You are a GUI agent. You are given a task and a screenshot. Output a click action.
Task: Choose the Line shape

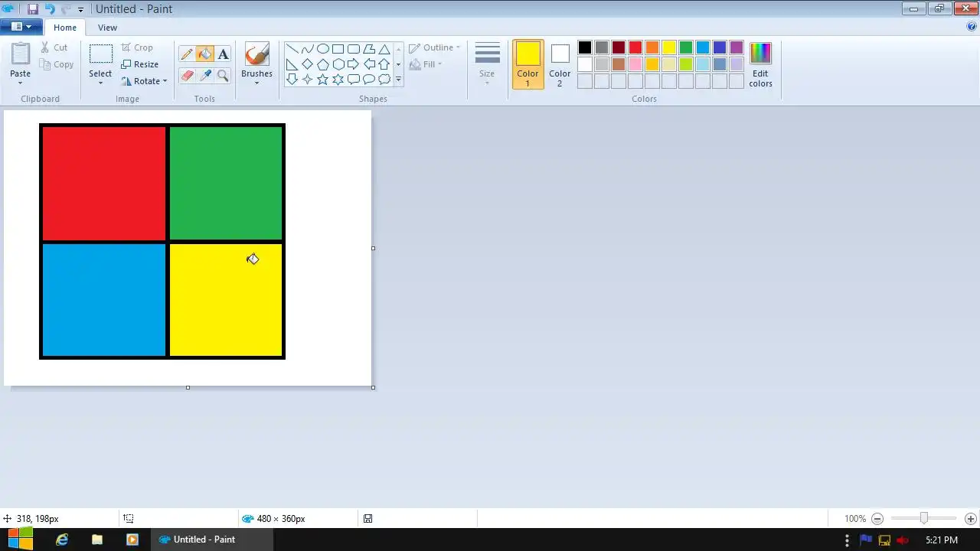tap(292, 49)
